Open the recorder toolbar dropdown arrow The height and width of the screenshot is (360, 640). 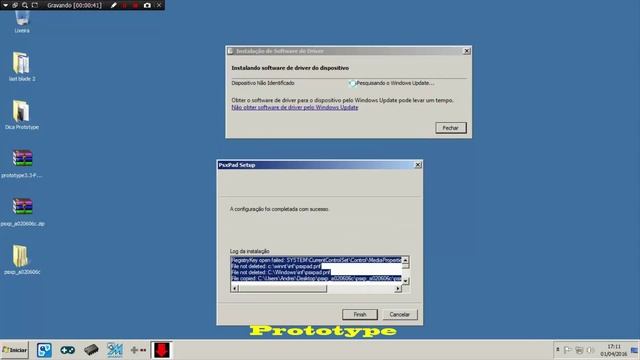point(5,5)
